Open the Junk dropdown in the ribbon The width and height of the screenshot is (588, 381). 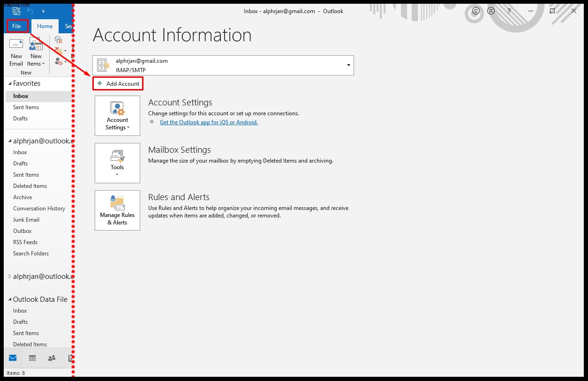(60, 61)
